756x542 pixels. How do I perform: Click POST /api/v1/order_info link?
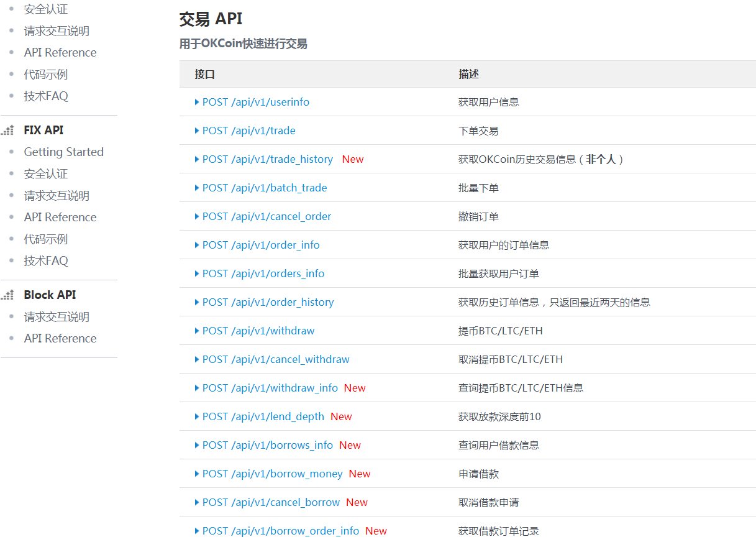(x=261, y=245)
